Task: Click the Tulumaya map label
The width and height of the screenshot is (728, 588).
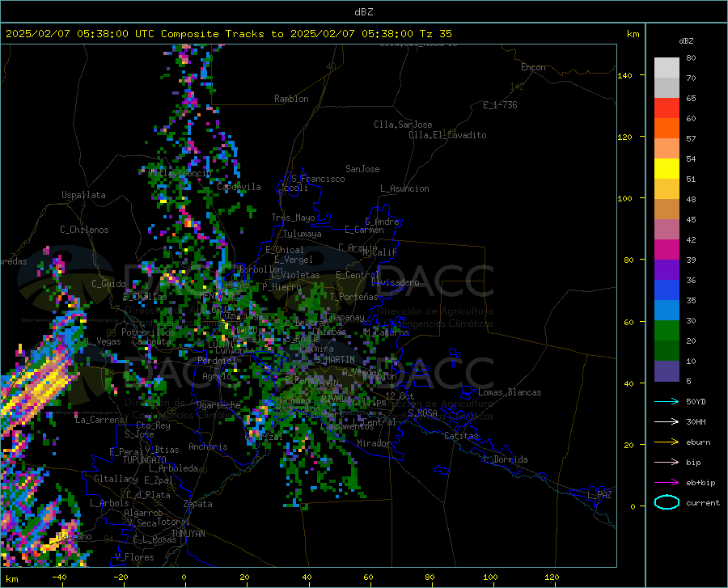Action: [x=303, y=234]
